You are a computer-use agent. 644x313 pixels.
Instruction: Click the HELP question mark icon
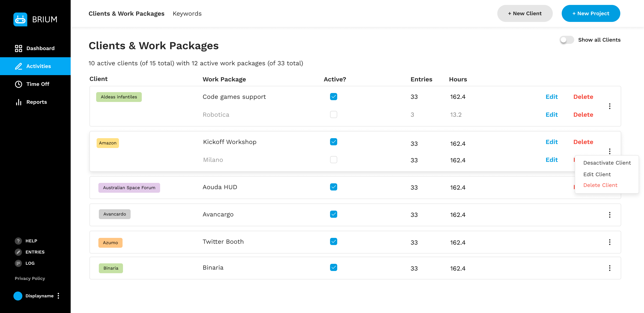click(18, 241)
